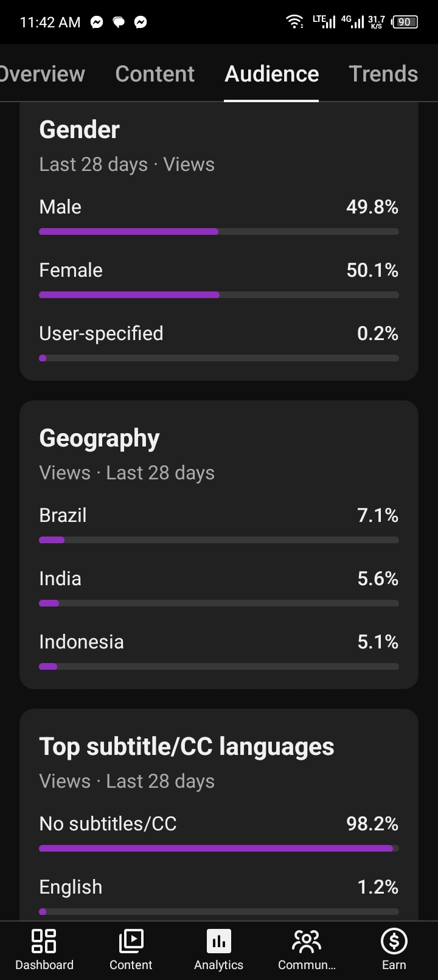
Task: Tap the Wi-Fi icon in status bar
Action: [295, 22]
